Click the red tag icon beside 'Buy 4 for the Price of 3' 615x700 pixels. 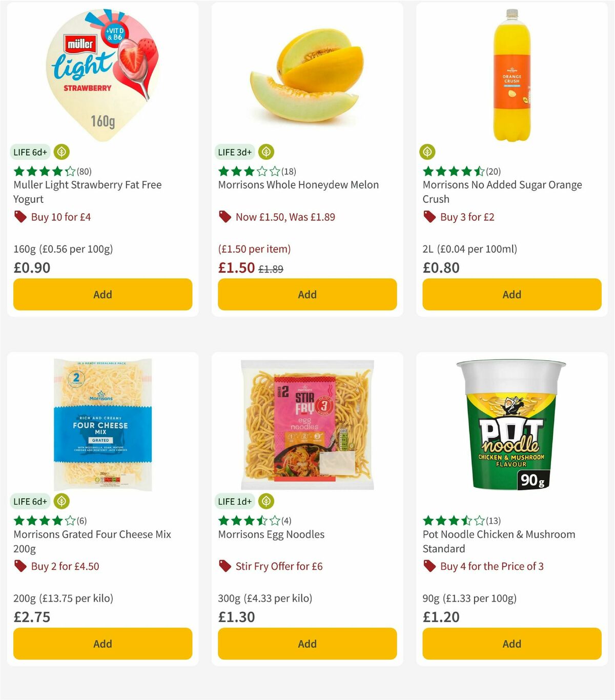(x=429, y=566)
